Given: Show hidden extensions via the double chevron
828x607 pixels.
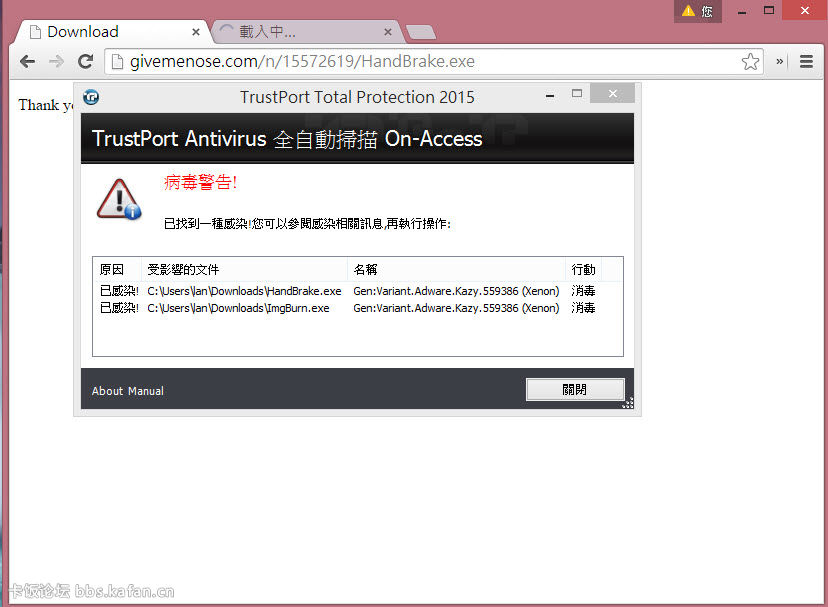Looking at the screenshot, I should tap(780, 62).
